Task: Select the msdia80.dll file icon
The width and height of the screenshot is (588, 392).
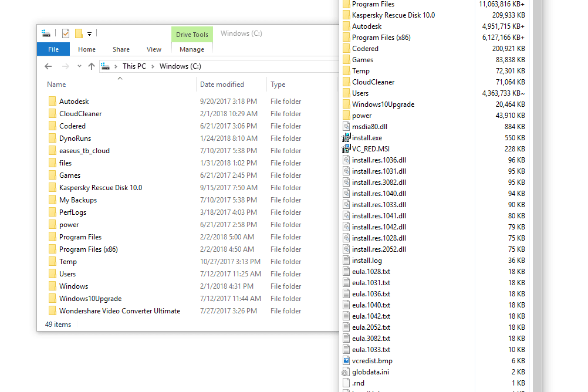Action: click(x=346, y=126)
